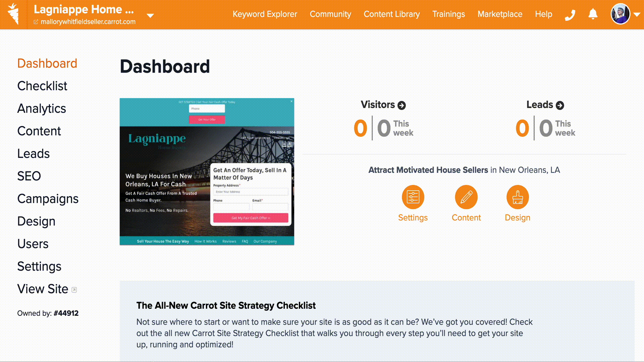The height and width of the screenshot is (362, 644).
Task: Open Community in top navigation
Action: [330, 14]
